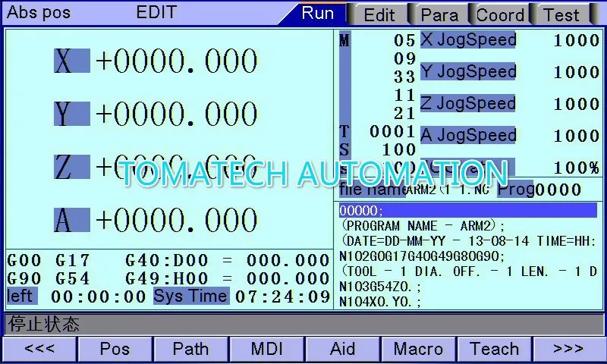
Task: Open the Macro softkey
Action: 419,349
